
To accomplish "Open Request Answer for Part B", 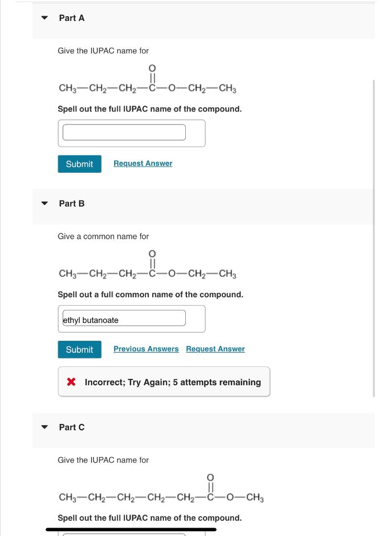I will pyautogui.click(x=215, y=349).
